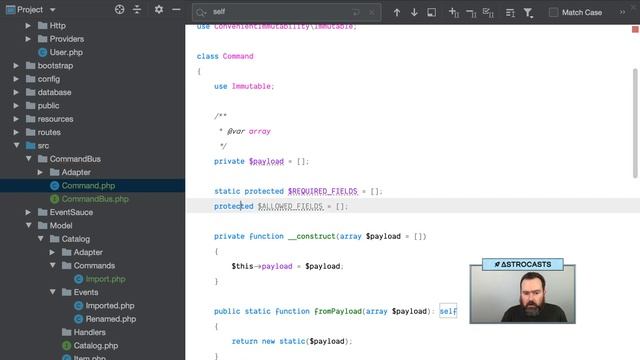Open find results in window icon

coord(431,12)
